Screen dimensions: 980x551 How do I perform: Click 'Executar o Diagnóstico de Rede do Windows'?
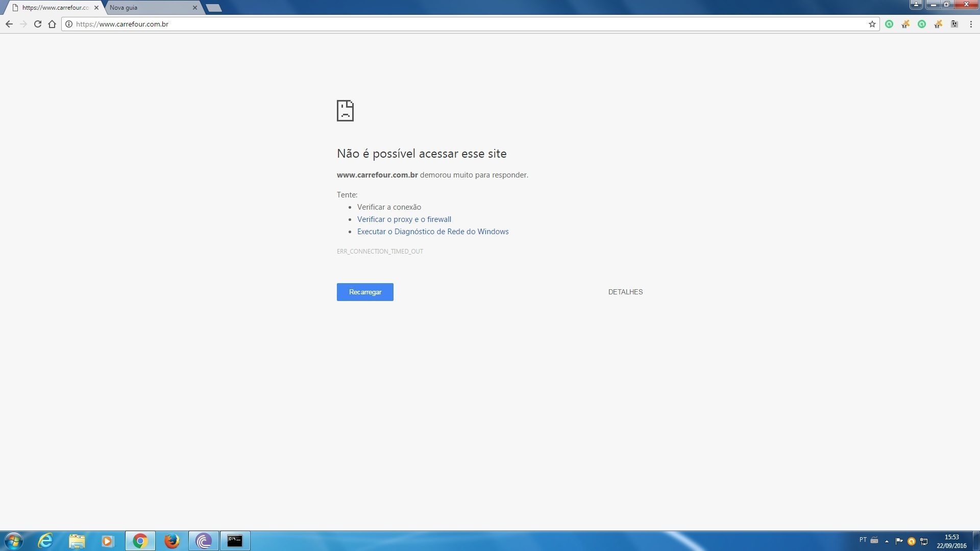(x=433, y=232)
